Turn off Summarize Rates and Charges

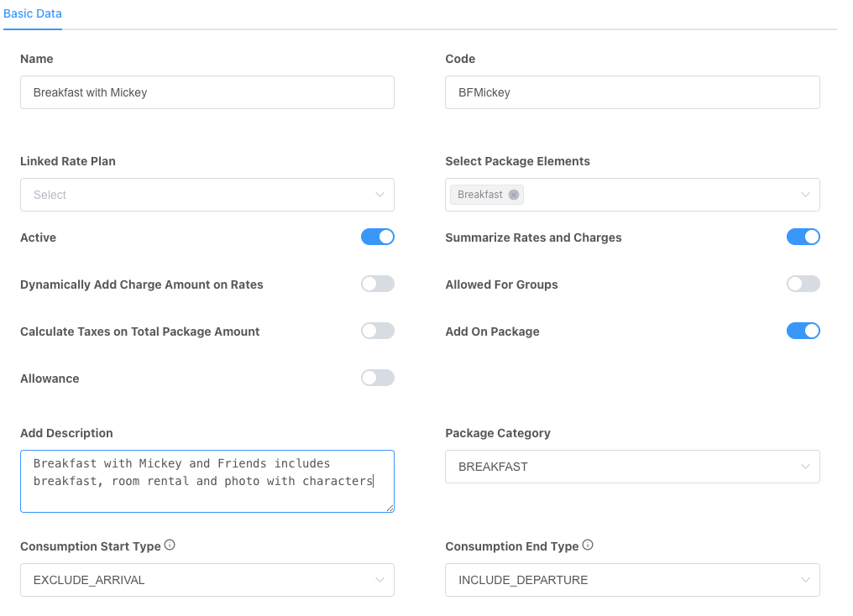[x=803, y=238]
